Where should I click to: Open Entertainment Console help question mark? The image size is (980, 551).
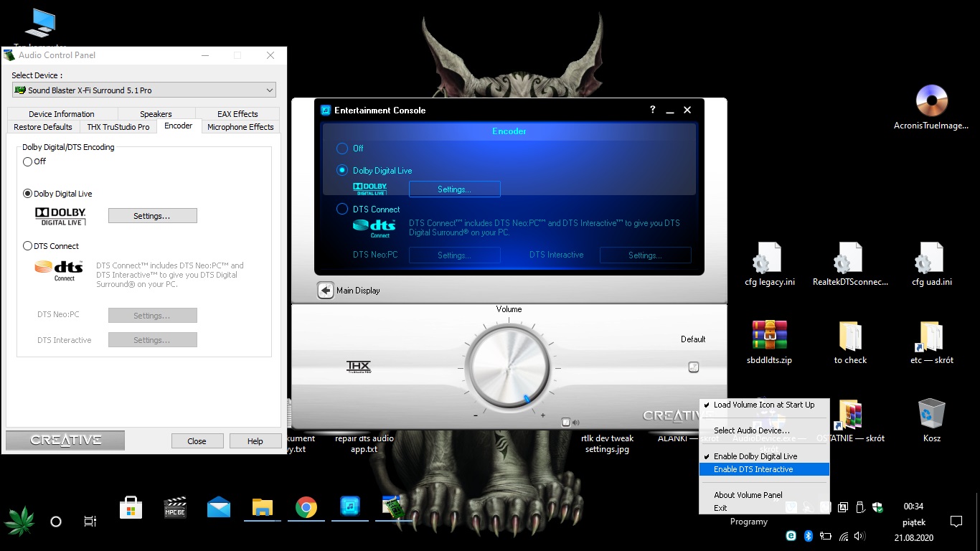coord(652,110)
